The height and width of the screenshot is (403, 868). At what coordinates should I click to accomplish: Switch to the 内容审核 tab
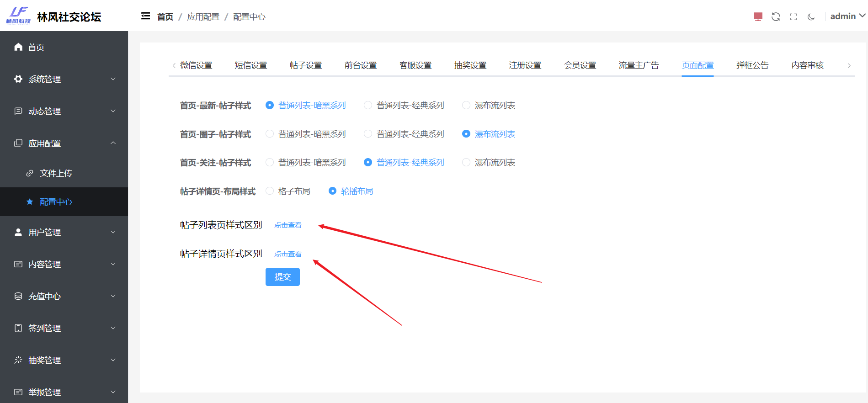pos(808,65)
